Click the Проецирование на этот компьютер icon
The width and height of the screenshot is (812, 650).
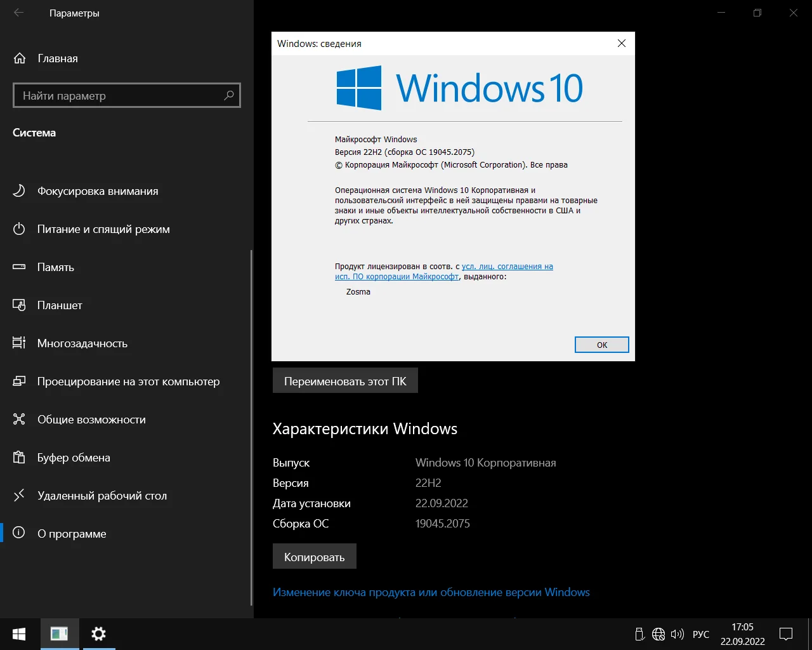click(19, 381)
